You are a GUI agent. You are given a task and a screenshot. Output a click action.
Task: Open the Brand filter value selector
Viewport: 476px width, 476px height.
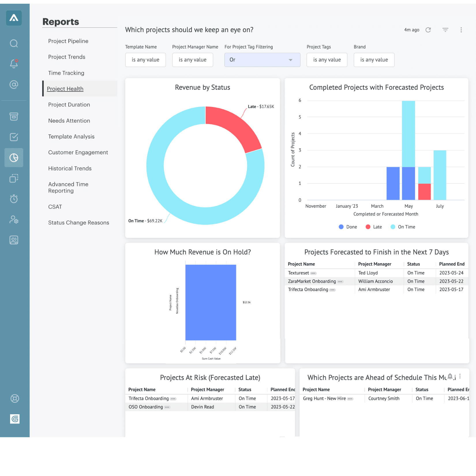click(374, 60)
